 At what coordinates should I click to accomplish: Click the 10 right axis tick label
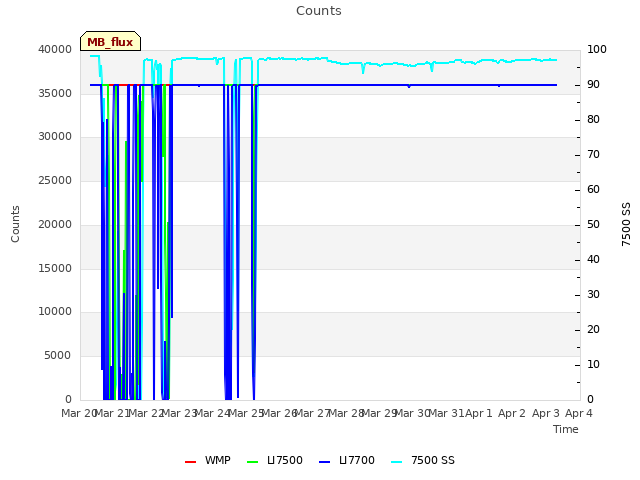[x=593, y=364]
